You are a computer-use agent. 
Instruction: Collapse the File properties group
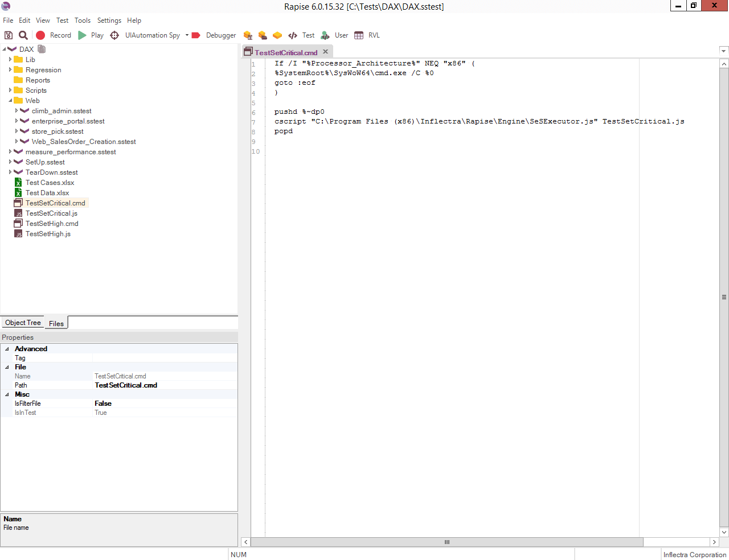pos(7,367)
